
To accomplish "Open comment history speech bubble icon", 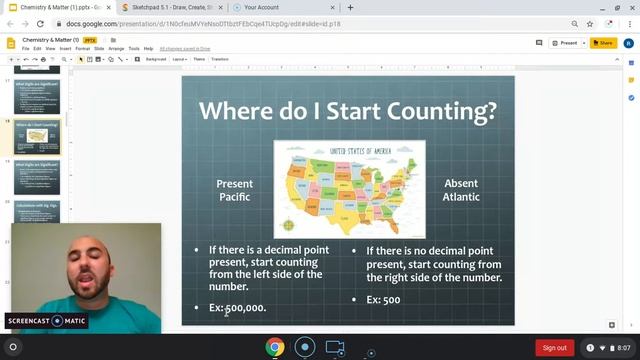I will click(x=539, y=43).
